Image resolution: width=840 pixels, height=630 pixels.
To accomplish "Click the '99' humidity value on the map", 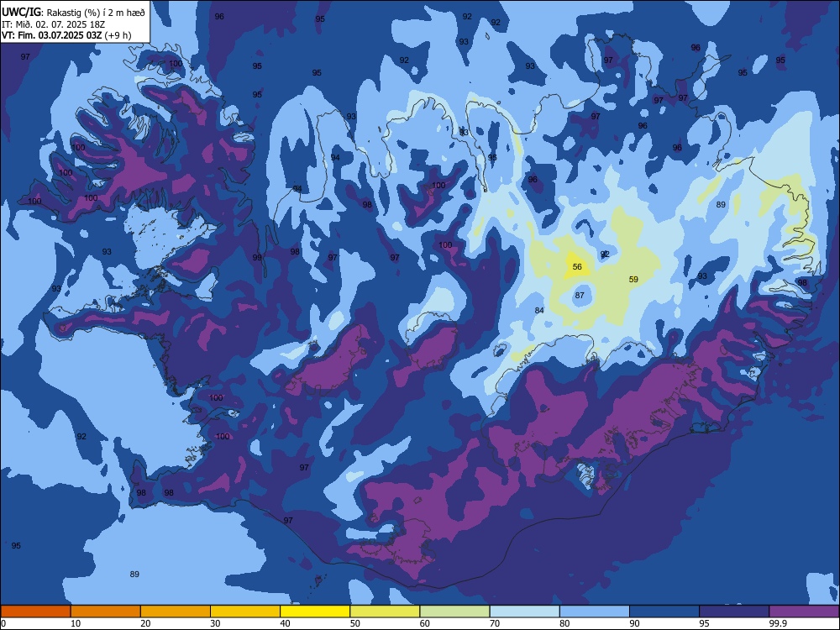I will tap(257, 258).
